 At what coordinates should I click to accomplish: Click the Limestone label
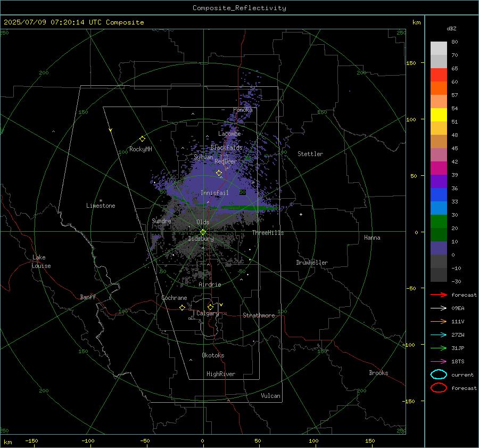(101, 206)
